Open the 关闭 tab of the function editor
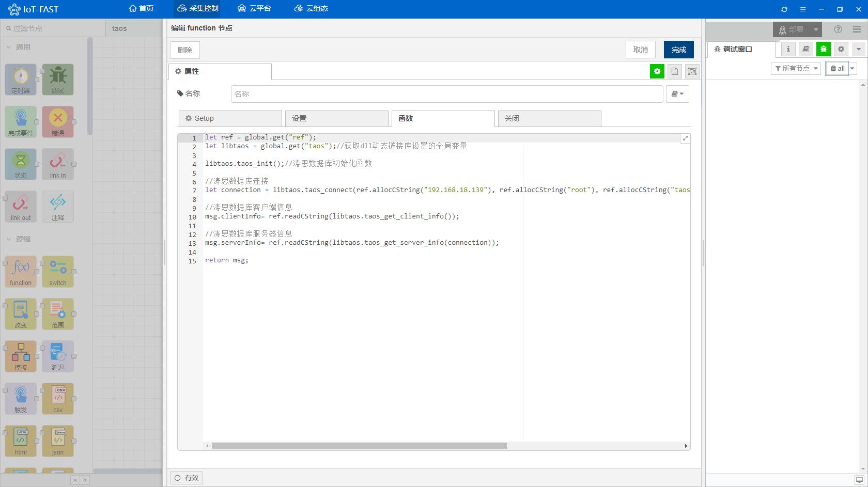The image size is (868, 487). [x=550, y=118]
